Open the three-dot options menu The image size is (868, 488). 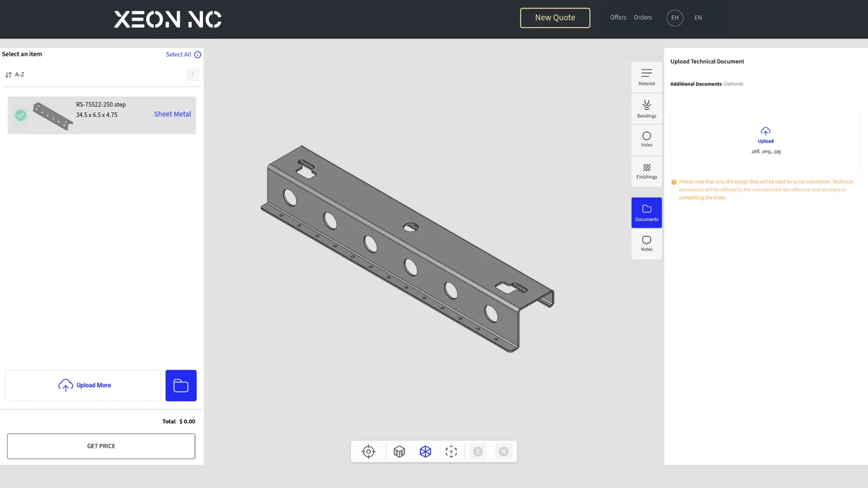193,75
